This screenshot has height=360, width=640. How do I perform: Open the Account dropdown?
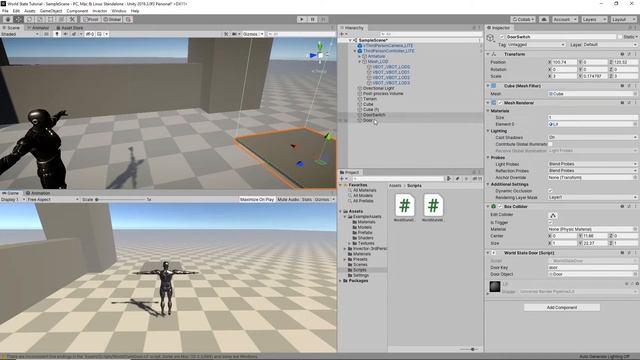[564, 19]
